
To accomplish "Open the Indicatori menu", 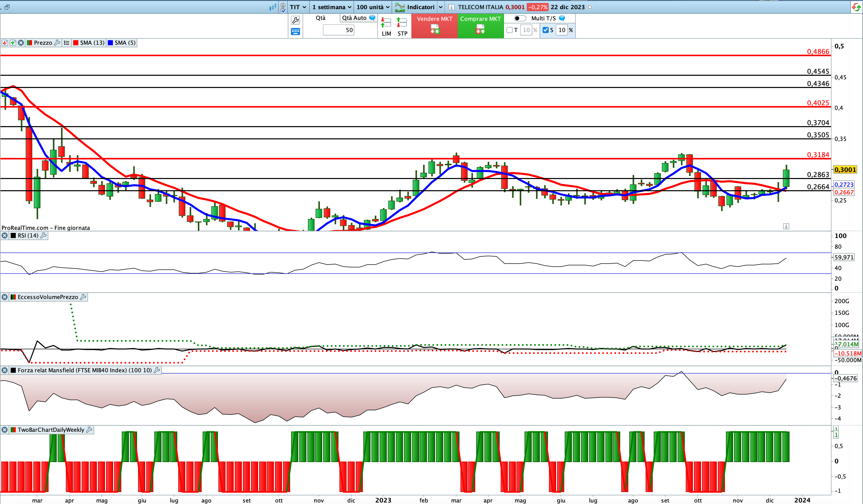I will coord(415,7).
